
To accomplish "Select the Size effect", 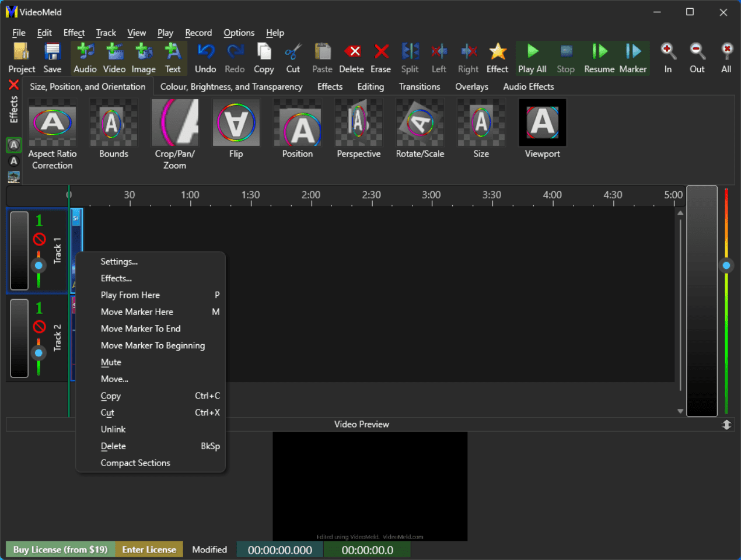I will click(x=481, y=129).
